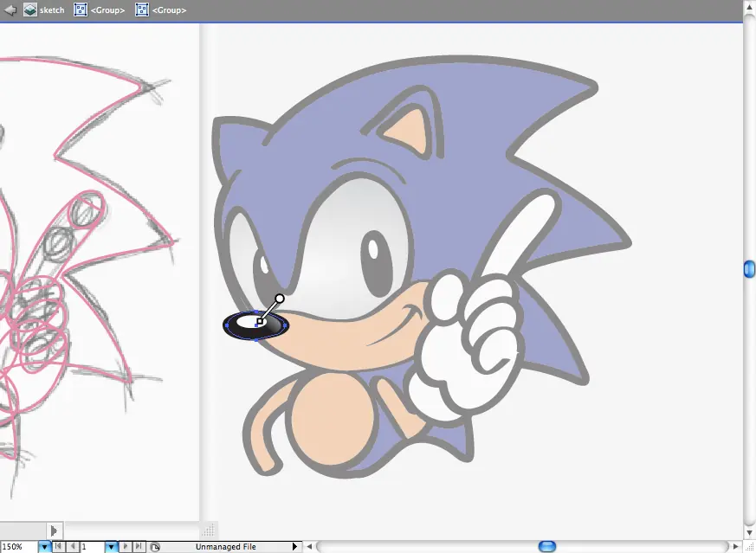Viewport: 756px width, 553px height.
Task: Click the vertical scrollbar thumb
Action: coord(749,269)
